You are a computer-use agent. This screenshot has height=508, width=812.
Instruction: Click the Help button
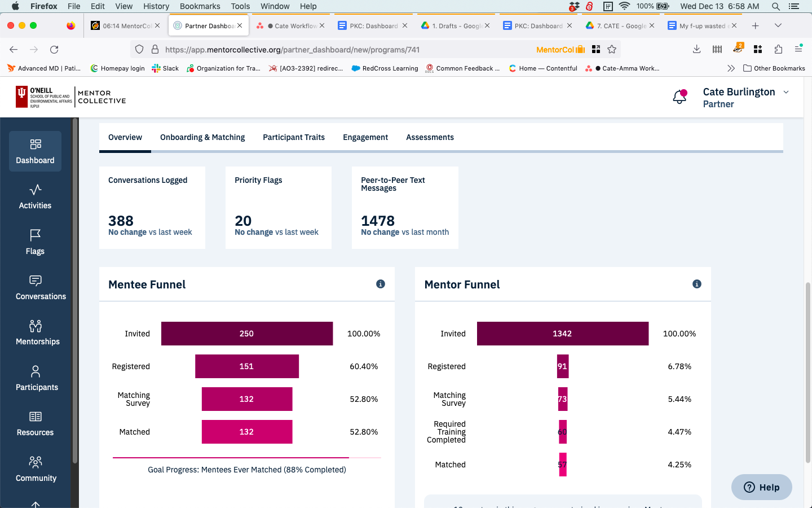click(x=761, y=487)
